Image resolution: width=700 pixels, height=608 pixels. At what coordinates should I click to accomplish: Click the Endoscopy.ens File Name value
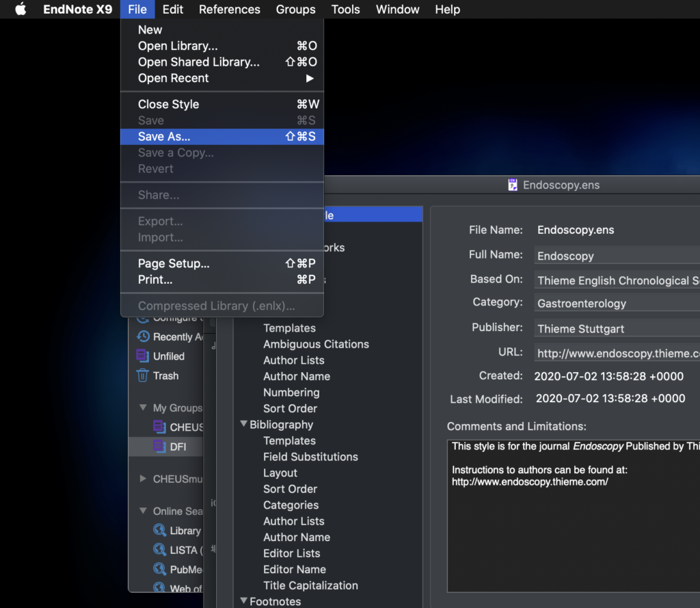tap(576, 230)
